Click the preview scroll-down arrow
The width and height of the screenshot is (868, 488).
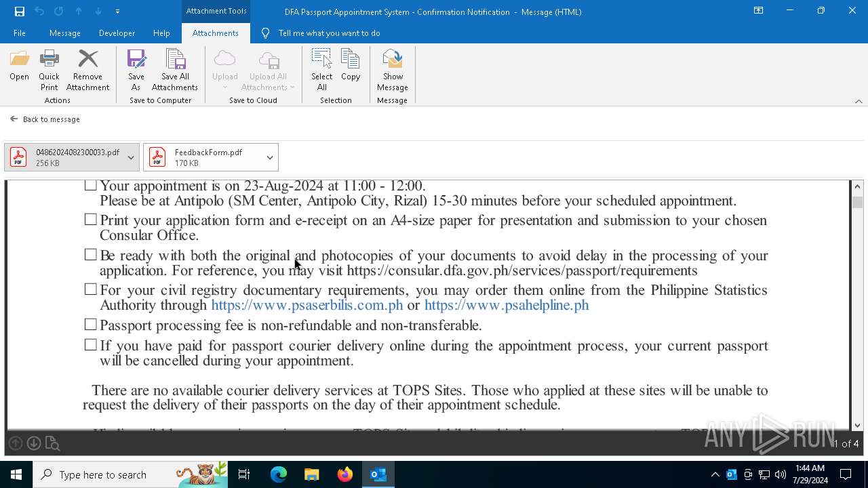pyautogui.click(x=857, y=425)
